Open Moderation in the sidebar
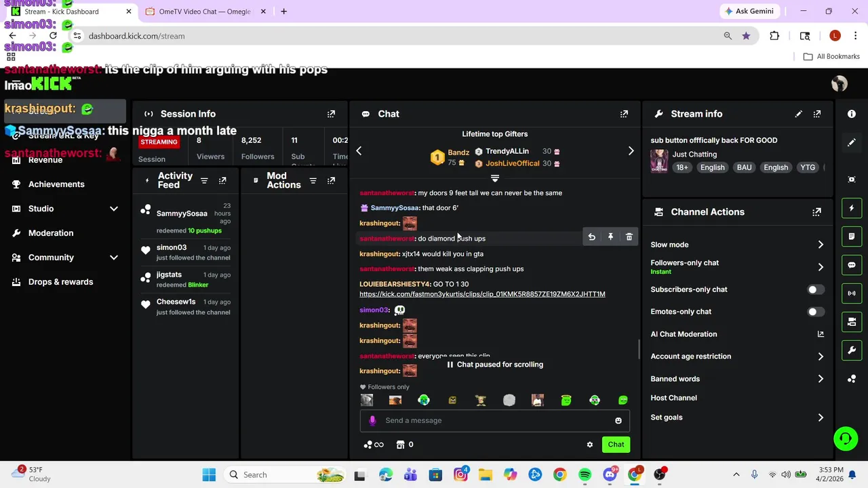 tap(51, 233)
